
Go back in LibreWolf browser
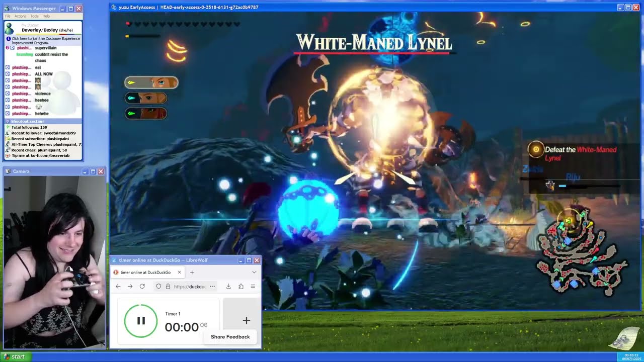click(x=118, y=286)
